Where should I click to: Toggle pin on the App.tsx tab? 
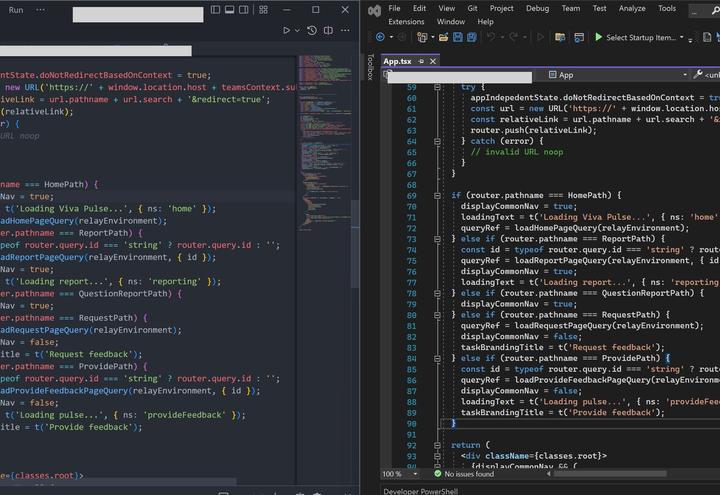pyautogui.click(x=421, y=61)
